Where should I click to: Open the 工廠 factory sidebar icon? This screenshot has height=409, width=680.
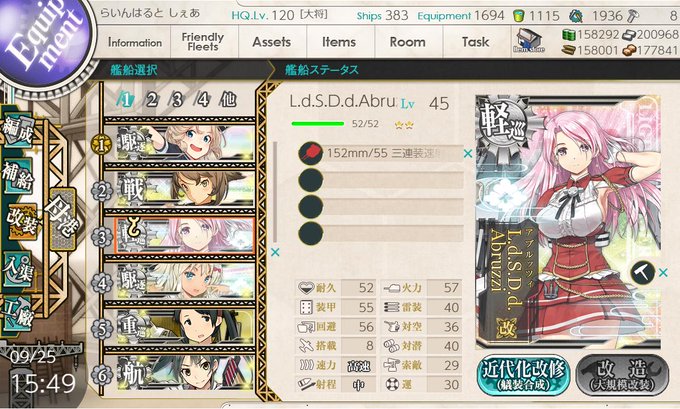click(17, 314)
